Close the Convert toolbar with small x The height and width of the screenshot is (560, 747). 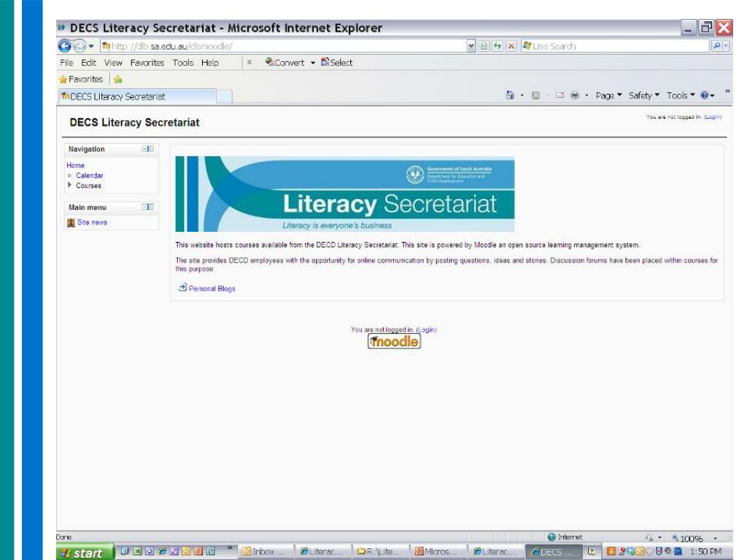click(249, 63)
